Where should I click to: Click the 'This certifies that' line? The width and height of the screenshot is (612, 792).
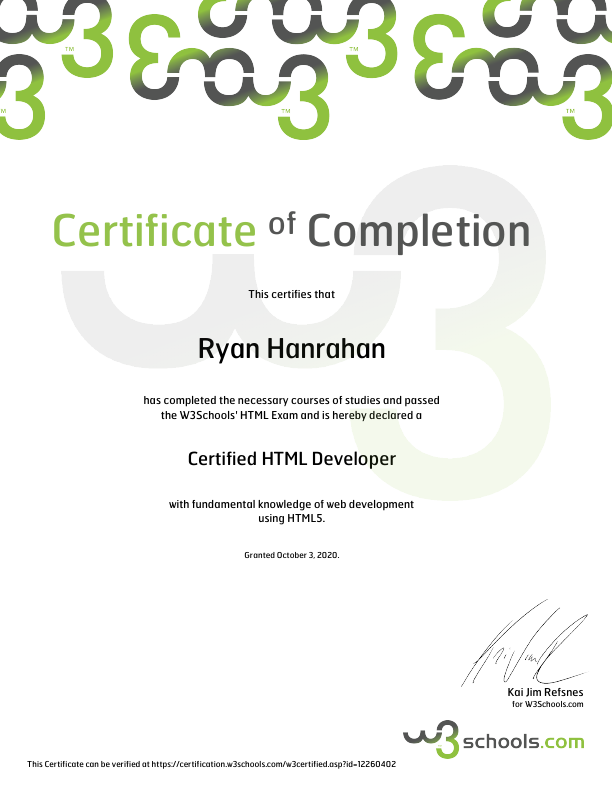291,294
